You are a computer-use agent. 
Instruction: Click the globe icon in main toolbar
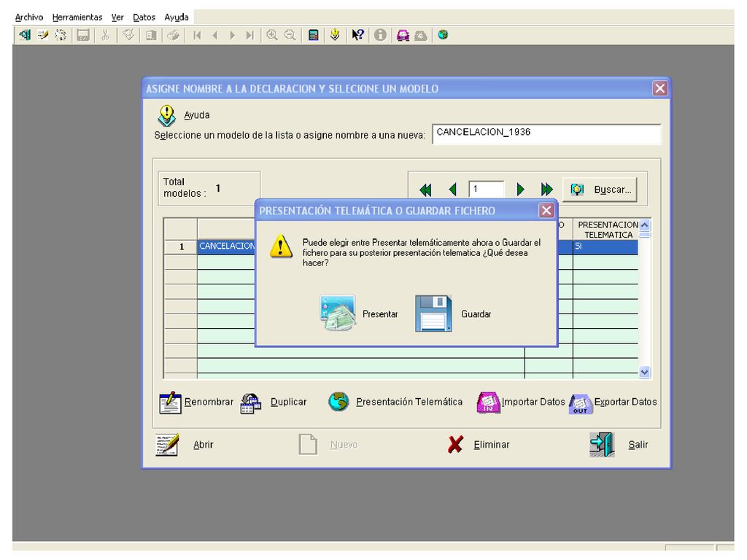tap(443, 35)
